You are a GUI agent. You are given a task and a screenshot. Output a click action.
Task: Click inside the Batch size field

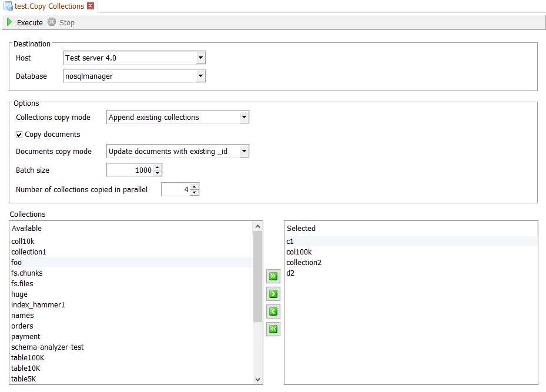pyautogui.click(x=129, y=170)
